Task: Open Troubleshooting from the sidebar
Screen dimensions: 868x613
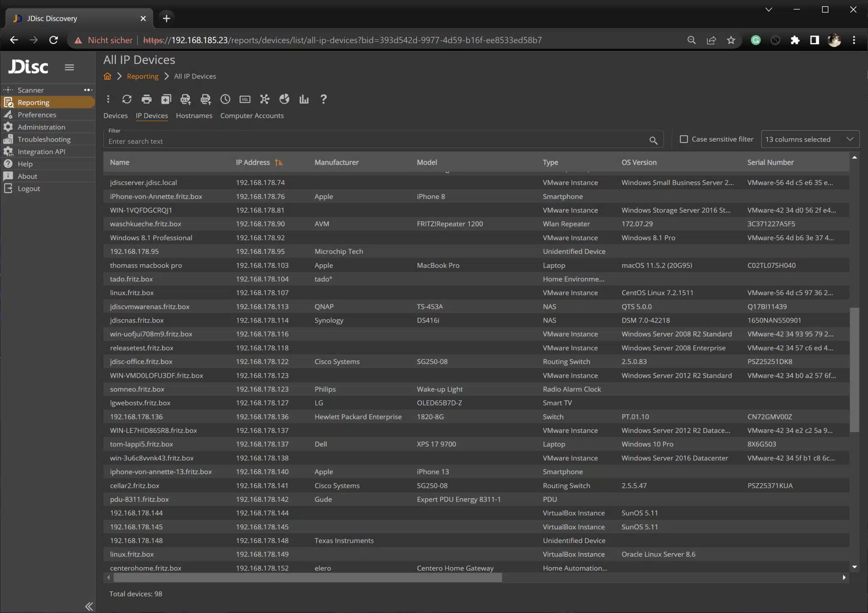Action: tap(44, 139)
